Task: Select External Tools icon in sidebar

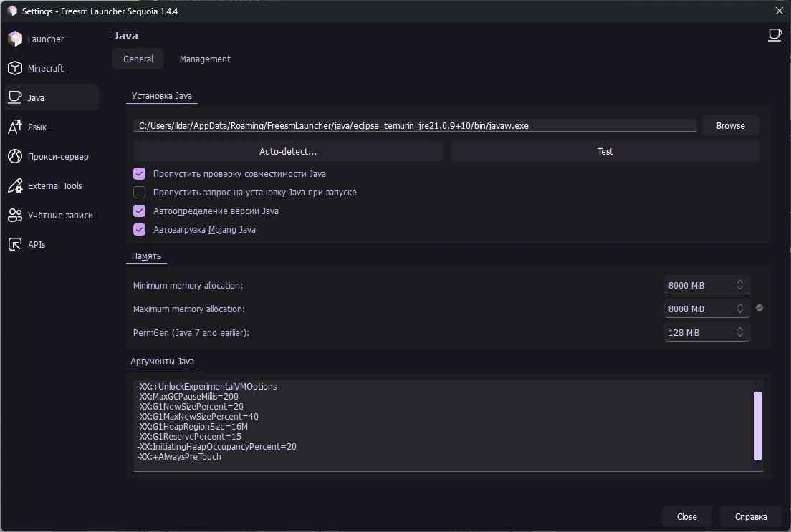Action: pyautogui.click(x=15, y=185)
